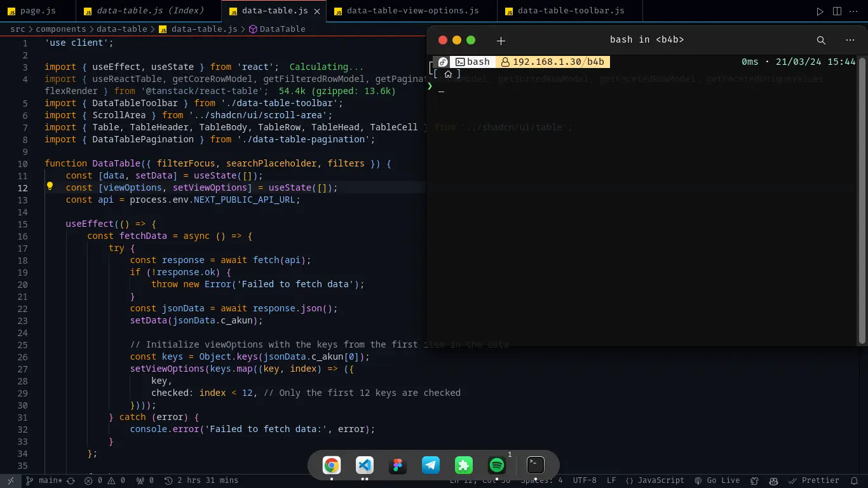Viewport: 868px width, 488px height.
Task: Split the editor to the right
Action: tap(837, 11)
